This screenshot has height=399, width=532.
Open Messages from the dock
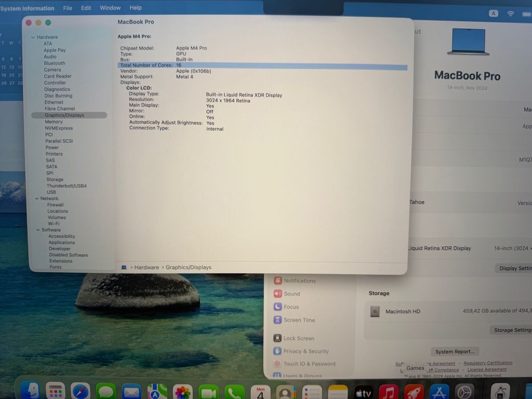(106, 392)
